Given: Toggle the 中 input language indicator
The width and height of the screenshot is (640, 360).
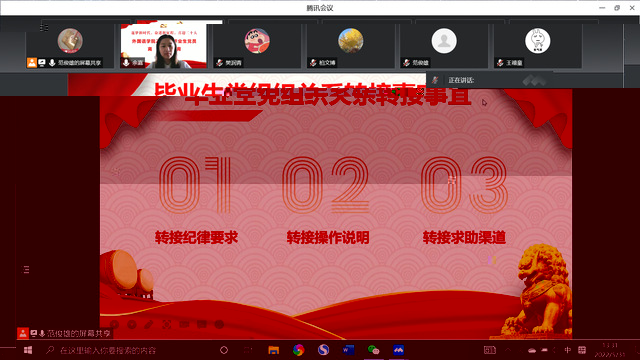Looking at the screenshot, I should (x=567, y=350).
